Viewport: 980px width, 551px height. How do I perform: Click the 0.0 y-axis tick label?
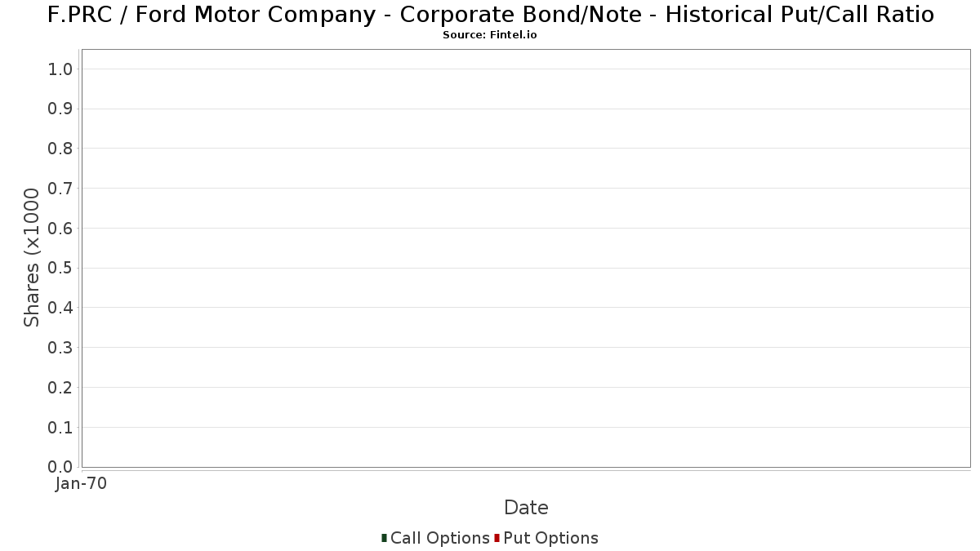pyautogui.click(x=61, y=467)
